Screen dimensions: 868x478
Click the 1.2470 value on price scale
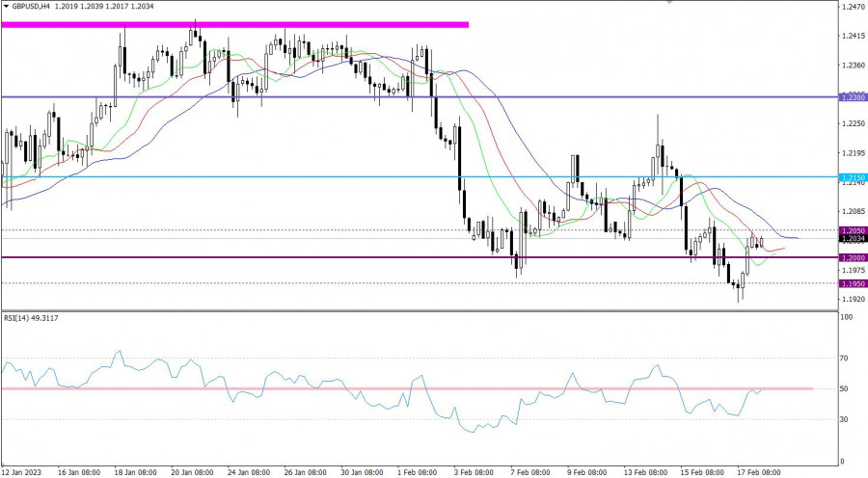[x=851, y=8]
